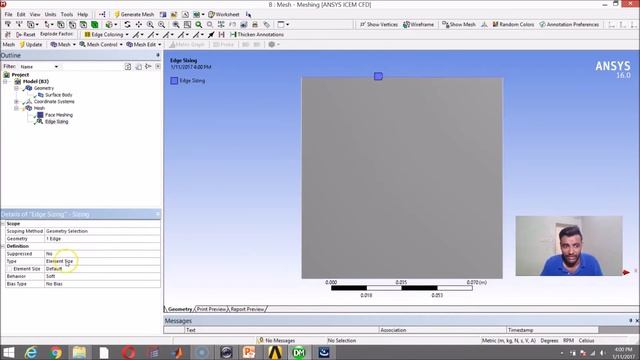640x360 pixels.
Task: Click the Annotation Preferences button
Action: (x=569, y=24)
